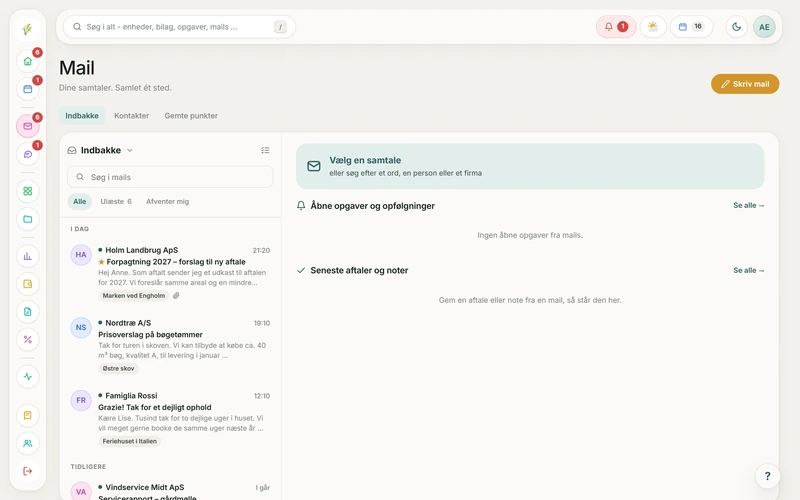
Task: Switch to the Gemte punkter tab
Action: pos(191,116)
